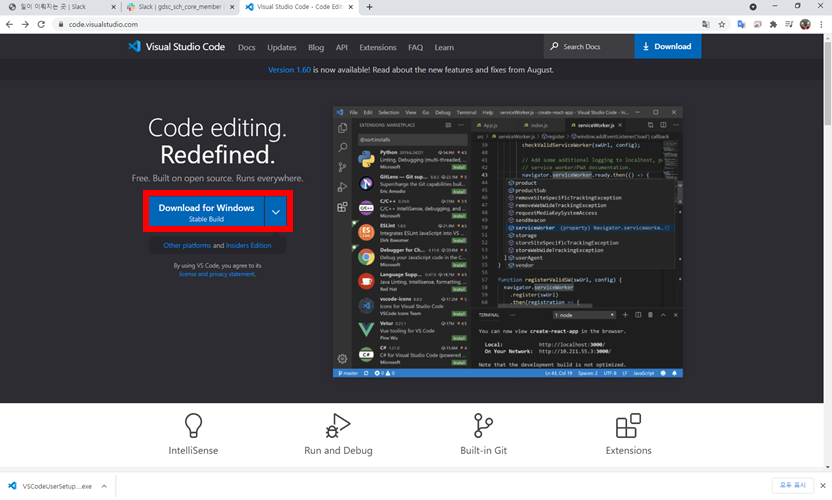The width and height of the screenshot is (832, 500).
Task: Open Docs in the site navigation
Action: tap(246, 47)
